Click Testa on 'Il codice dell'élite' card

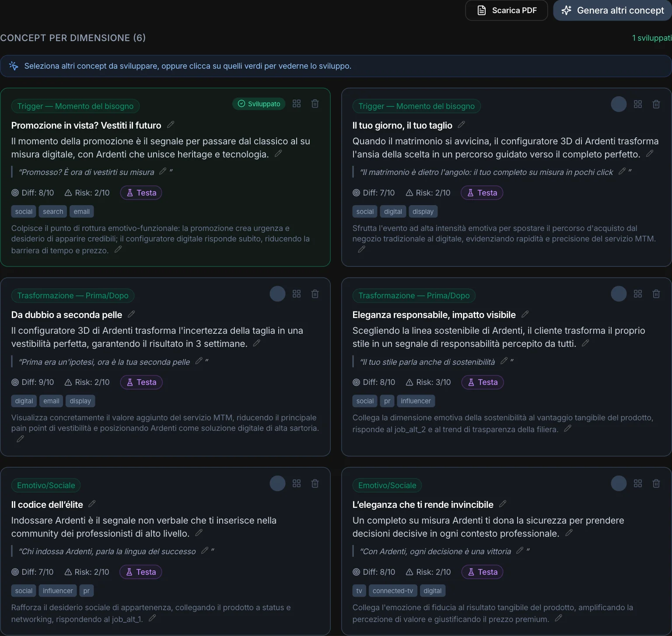pos(141,572)
